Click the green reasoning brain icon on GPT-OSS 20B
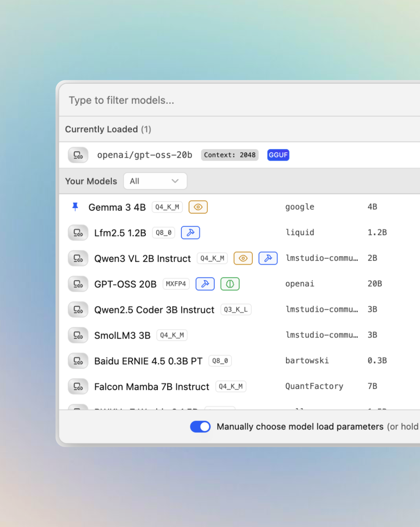420x527 pixels. coord(230,284)
